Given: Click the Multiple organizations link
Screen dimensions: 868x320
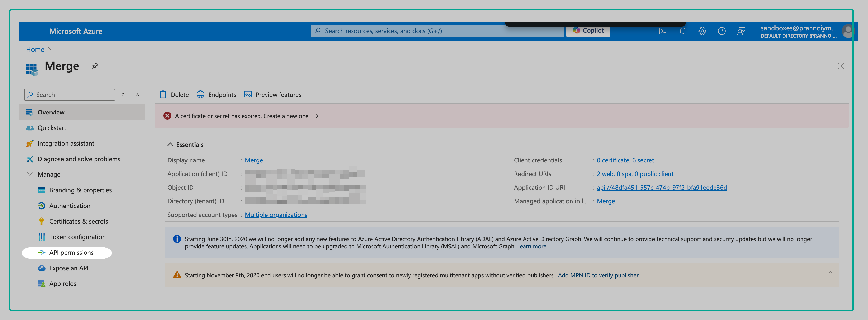Looking at the screenshot, I should (x=276, y=215).
